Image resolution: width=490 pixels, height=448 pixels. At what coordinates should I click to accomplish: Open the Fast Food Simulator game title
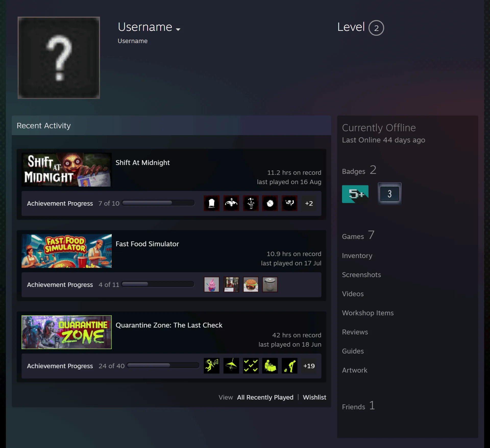pyautogui.click(x=147, y=244)
